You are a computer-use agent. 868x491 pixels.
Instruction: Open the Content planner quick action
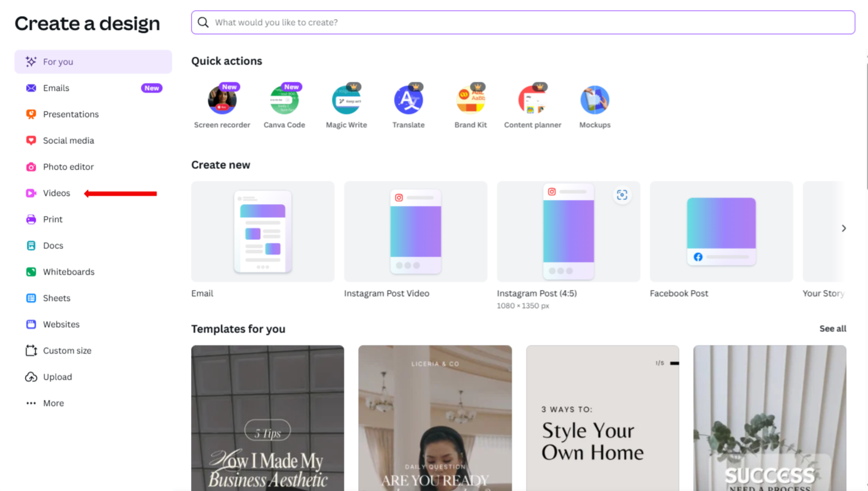533,100
